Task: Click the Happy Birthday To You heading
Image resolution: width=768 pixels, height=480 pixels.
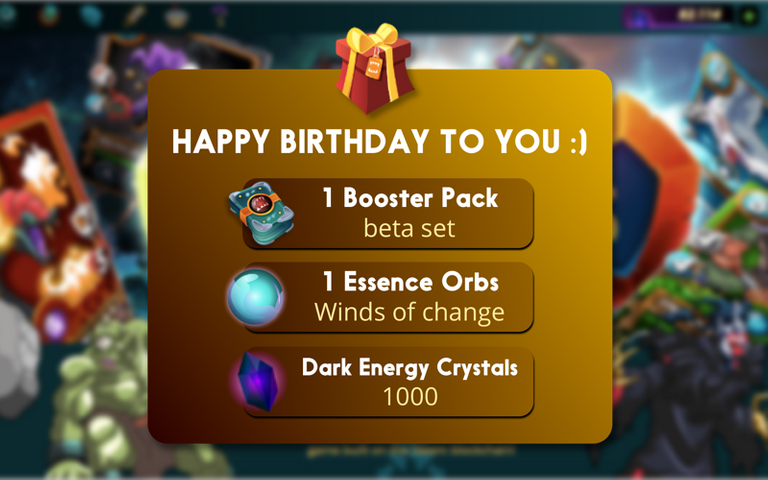Action: click(380, 142)
